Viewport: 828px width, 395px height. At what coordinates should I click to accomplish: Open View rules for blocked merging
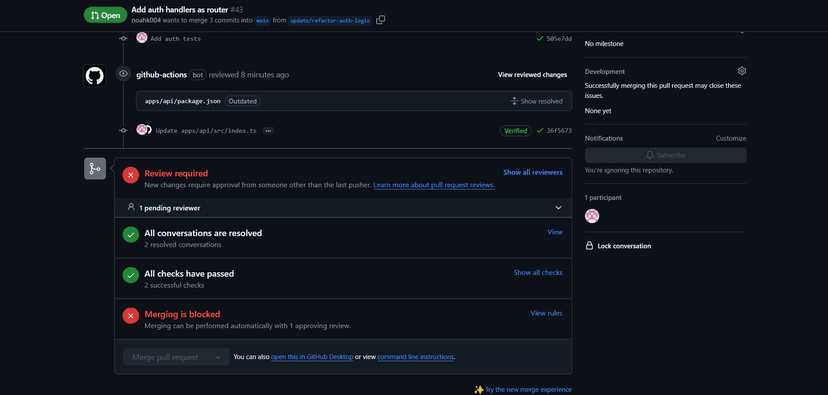(x=547, y=313)
